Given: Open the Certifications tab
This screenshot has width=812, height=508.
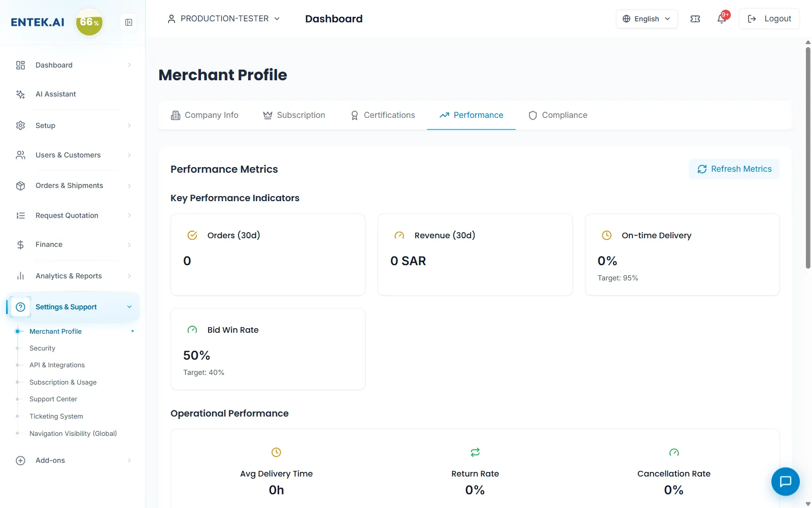Looking at the screenshot, I should pos(383,115).
